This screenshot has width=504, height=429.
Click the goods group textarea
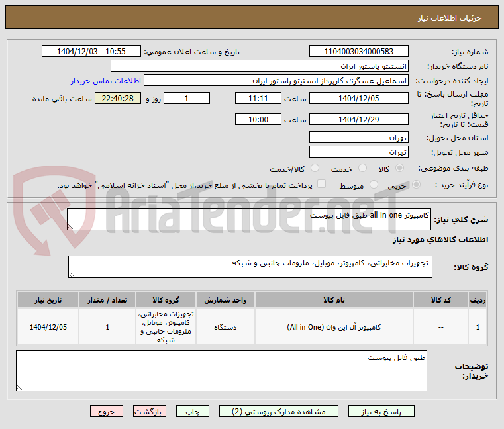(250, 267)
